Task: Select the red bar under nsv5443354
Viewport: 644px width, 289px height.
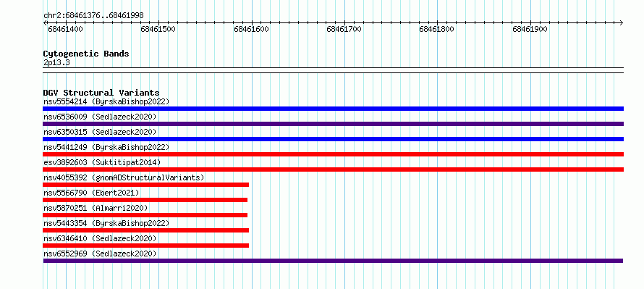Action: [145, 230]
